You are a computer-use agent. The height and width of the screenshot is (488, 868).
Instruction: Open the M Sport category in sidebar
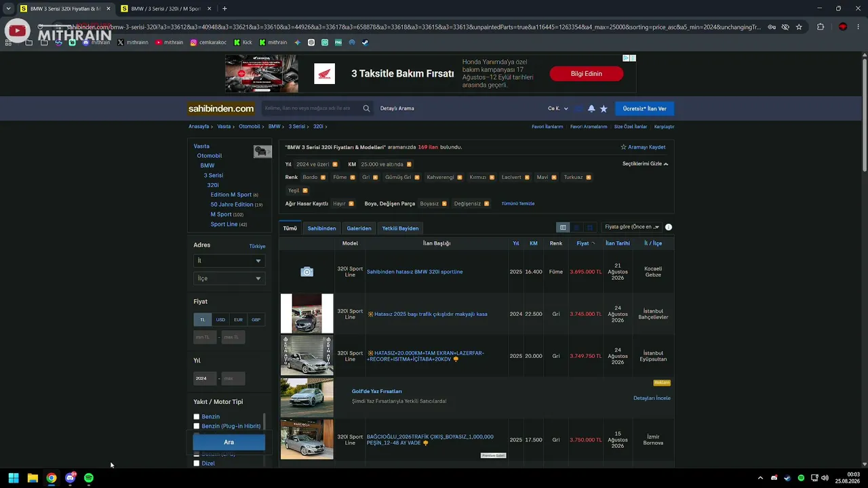(x=221, y=214)
